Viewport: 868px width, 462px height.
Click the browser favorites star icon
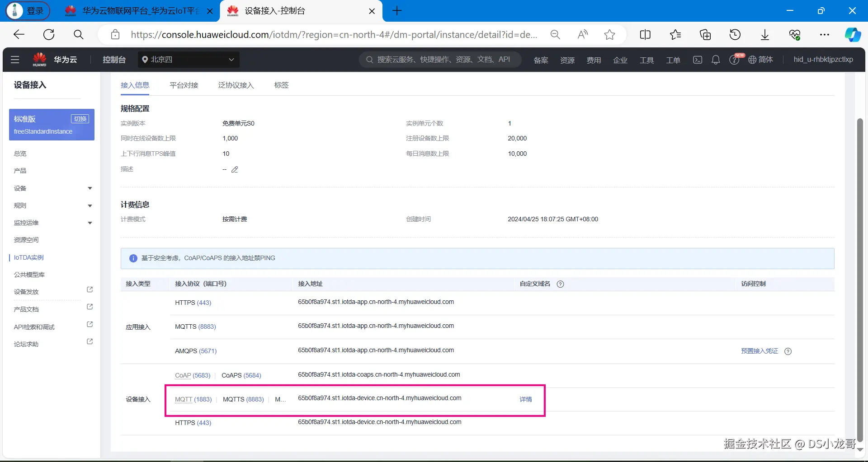[609, 35]
